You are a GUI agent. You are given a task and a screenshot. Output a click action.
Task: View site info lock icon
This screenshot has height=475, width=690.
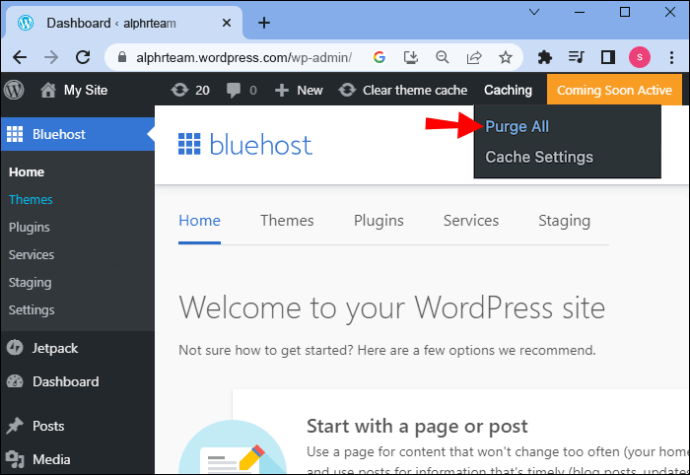click(122, 57)
